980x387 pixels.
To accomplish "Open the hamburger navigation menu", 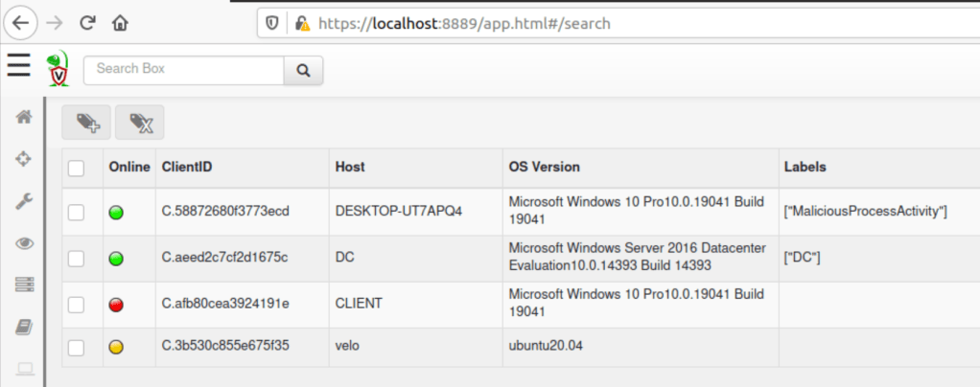I will [x=19, y=65].
